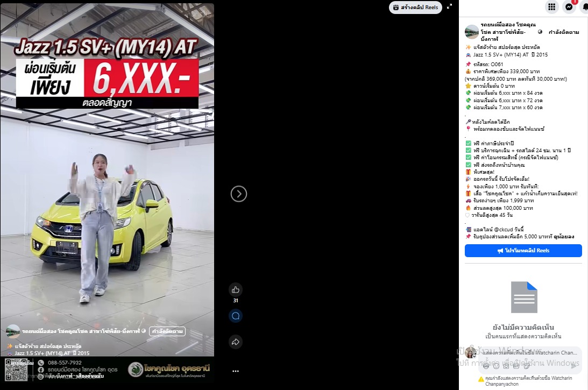Click 'เสียงต้นฉบับ' original audio label

tap(89, 376)
